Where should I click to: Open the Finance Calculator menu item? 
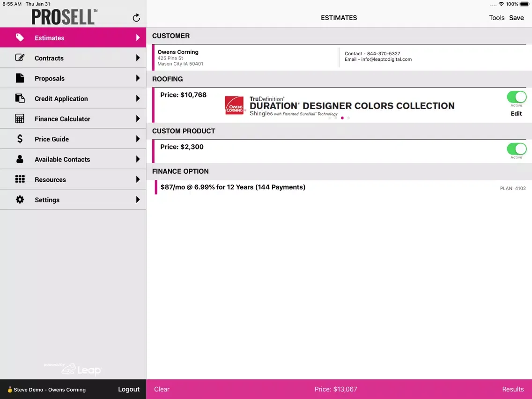(73, 119)
